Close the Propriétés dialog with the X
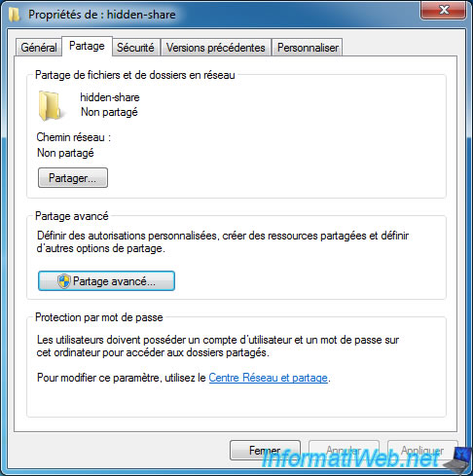 pos(444,10)
